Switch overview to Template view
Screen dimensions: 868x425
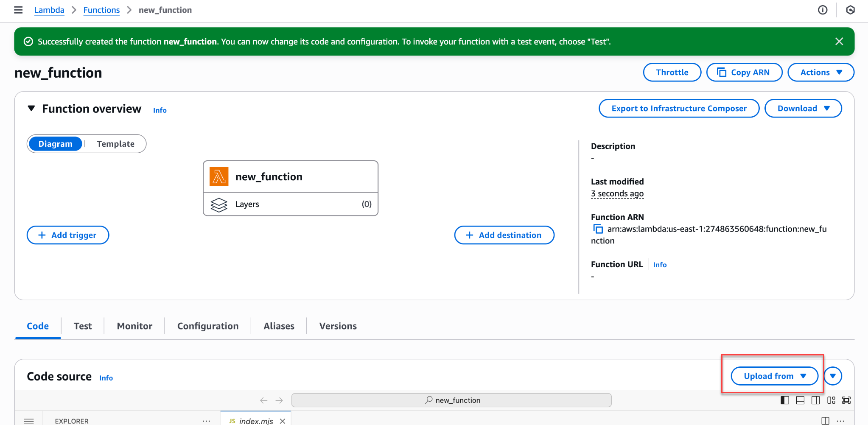(115, 144)
